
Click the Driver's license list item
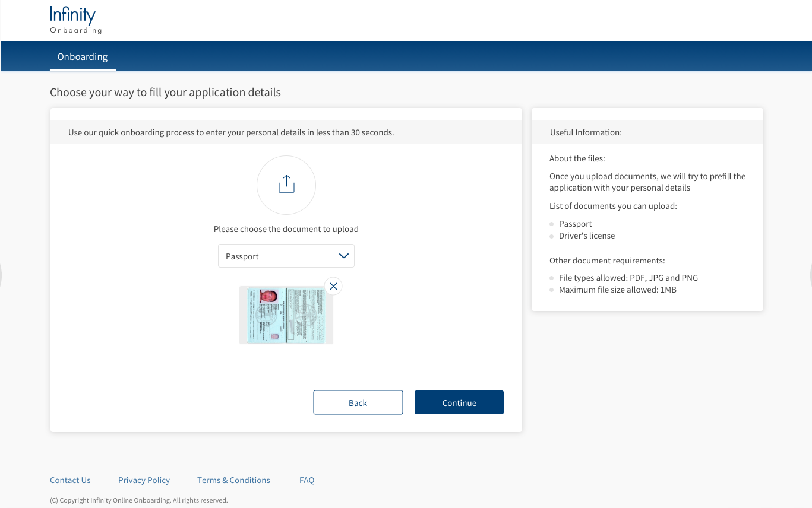[586, 236]
